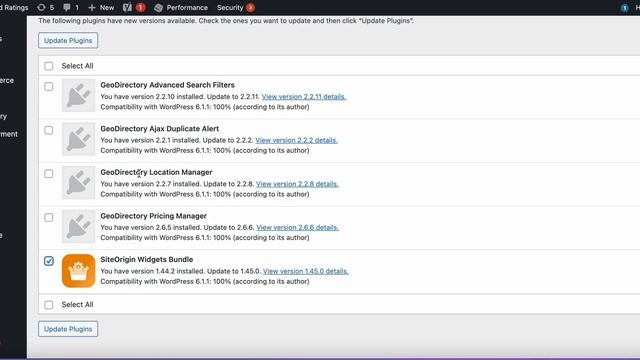Click the GeoDirectory Pricing Manager plug icon
The width and height of the screenshot is (640, 360).
click(x=78, y=227)
